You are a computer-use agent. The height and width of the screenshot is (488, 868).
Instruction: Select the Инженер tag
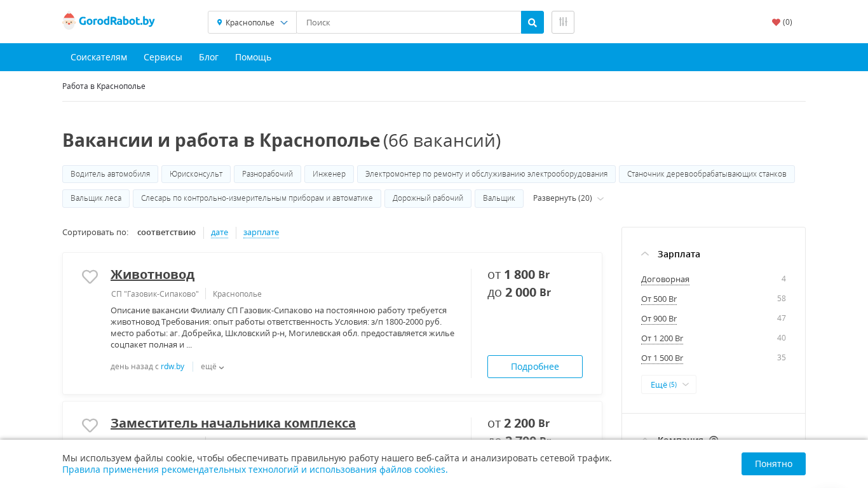pos(329,174)
